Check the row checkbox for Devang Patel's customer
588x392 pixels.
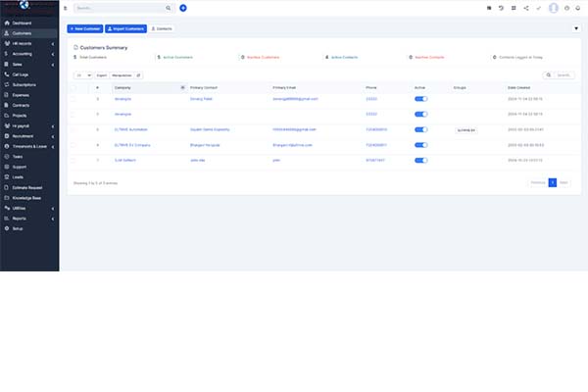[73, 99]
